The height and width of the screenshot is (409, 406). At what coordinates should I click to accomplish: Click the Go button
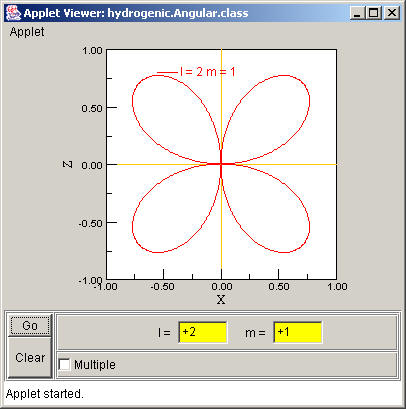[30, 325]
